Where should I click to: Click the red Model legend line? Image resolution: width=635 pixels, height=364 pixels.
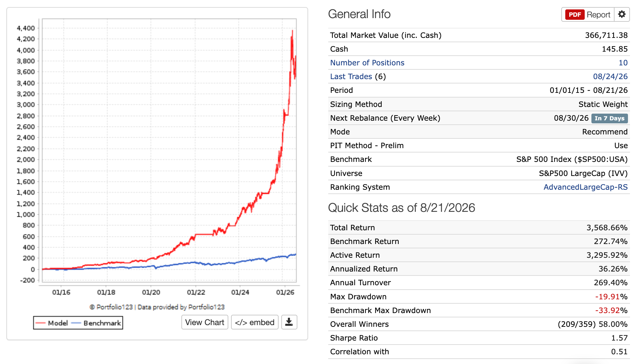[41, 323]
